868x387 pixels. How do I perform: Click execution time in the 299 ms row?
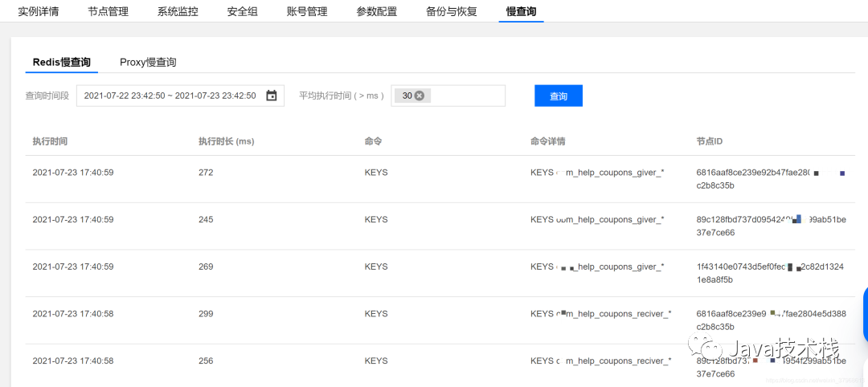[73, 313]
